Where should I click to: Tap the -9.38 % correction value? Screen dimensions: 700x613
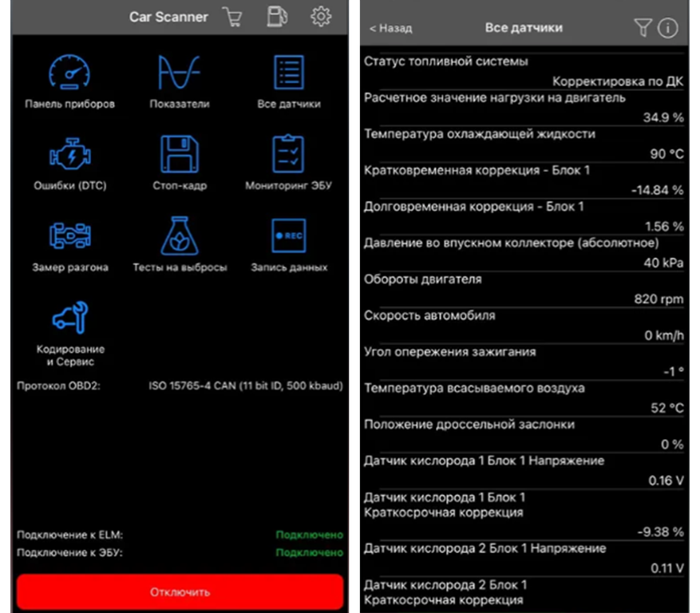660,532
